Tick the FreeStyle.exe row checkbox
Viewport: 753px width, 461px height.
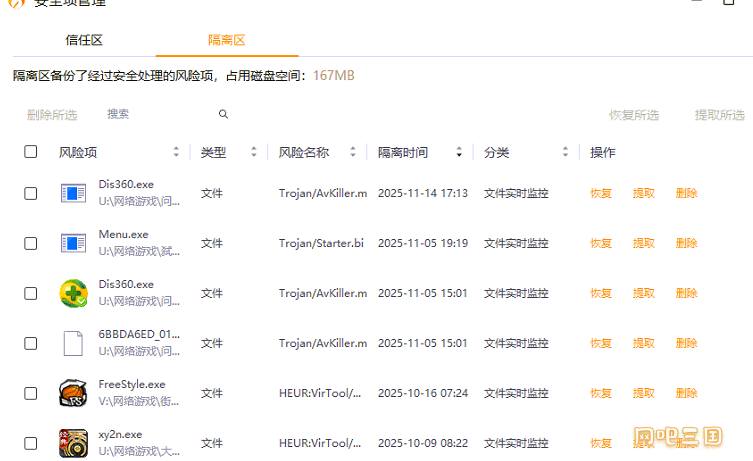tap(31, 393)
